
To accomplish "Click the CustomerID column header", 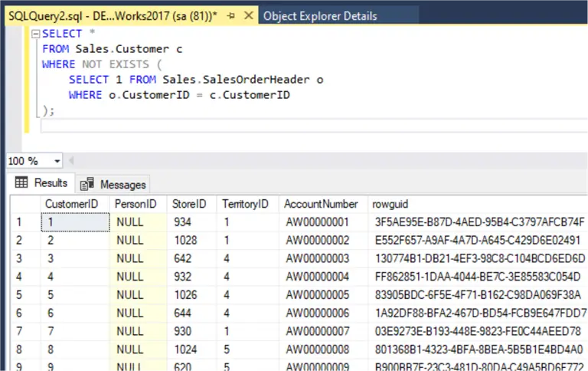I will (71, 204).
